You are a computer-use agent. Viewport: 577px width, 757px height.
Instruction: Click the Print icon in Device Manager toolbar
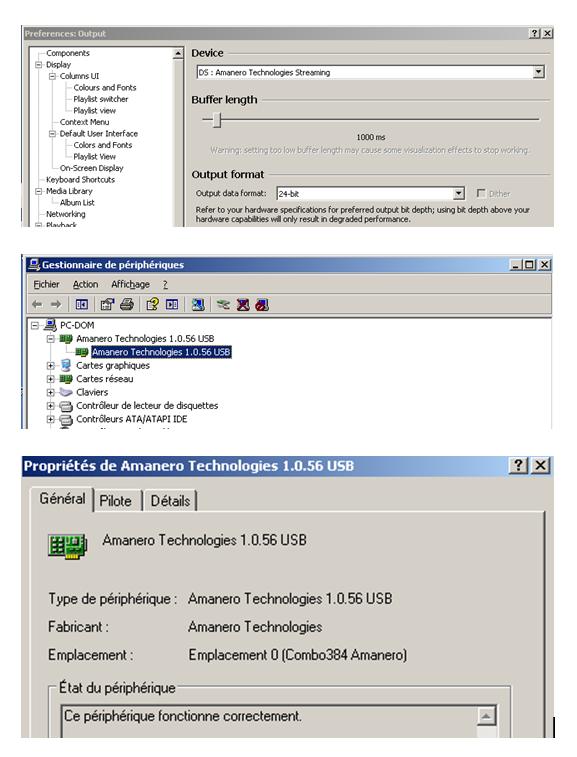tap(127, 305)
